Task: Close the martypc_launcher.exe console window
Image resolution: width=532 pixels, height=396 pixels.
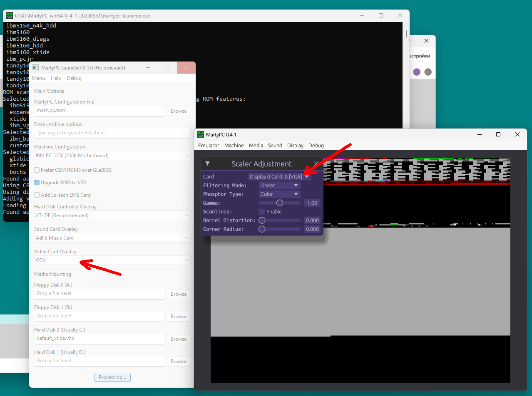Action: 400,16
